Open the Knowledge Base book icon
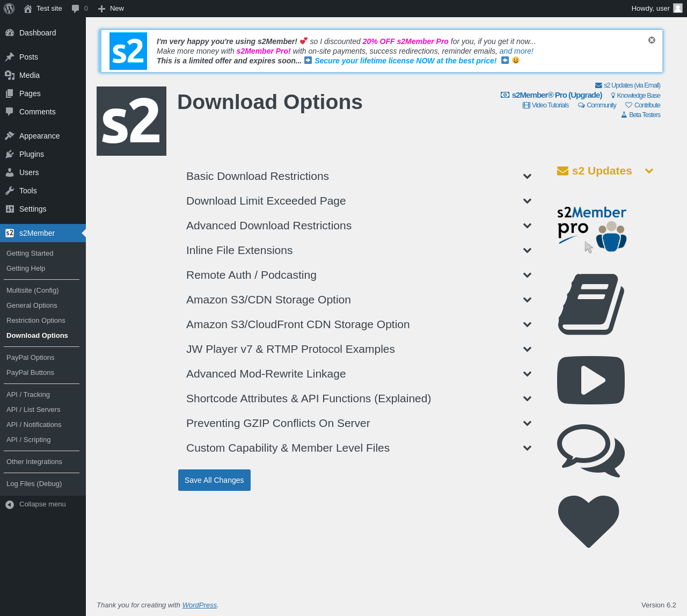 (591, 304)
